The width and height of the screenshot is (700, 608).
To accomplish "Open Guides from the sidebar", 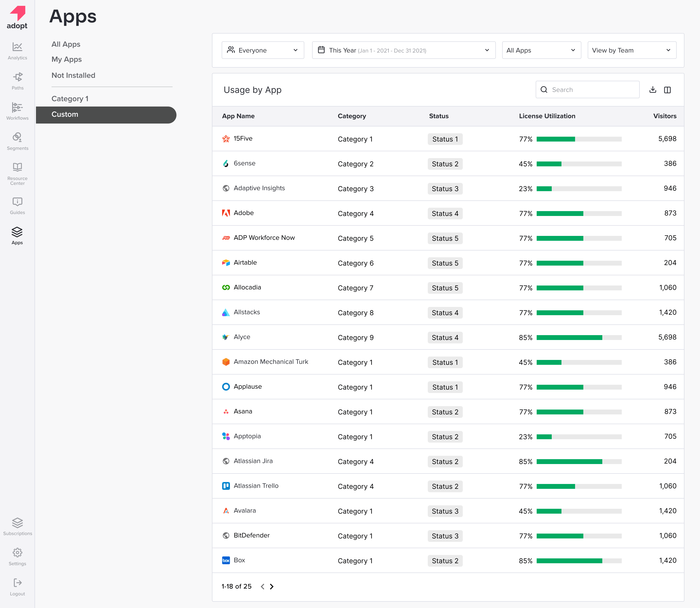I will (17, 206).
